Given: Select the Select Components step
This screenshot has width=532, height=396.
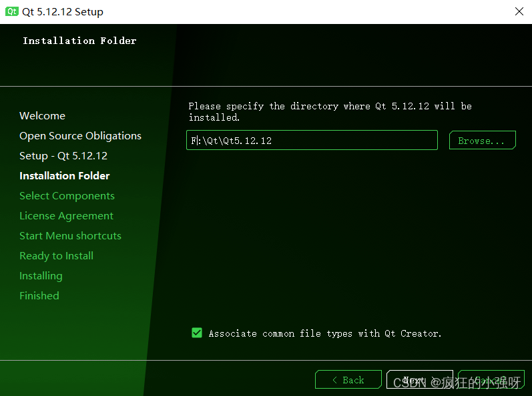Looking at the screenshot, I should (67, 196).
